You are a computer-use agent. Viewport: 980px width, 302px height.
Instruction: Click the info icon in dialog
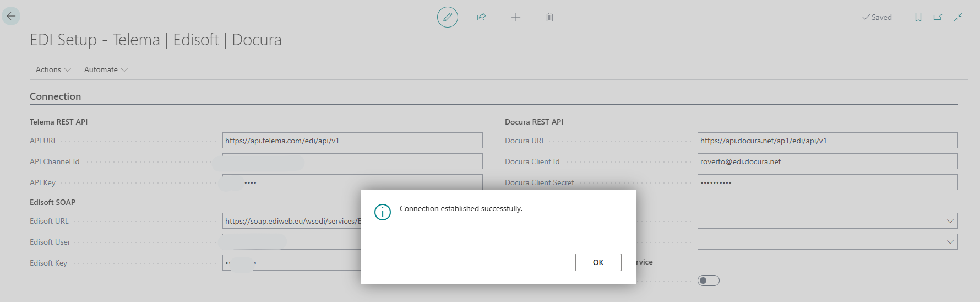coord(383,212)
